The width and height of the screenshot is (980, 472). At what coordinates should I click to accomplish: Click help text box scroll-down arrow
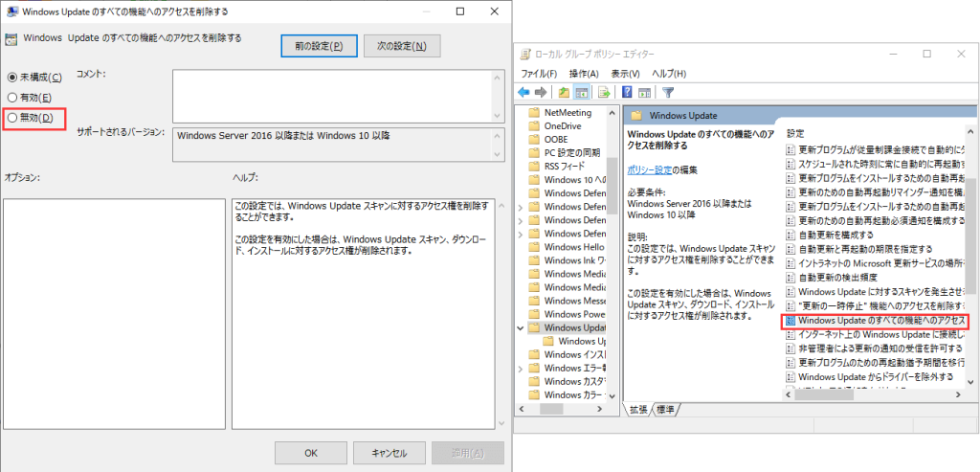click(x=501, y=422)
